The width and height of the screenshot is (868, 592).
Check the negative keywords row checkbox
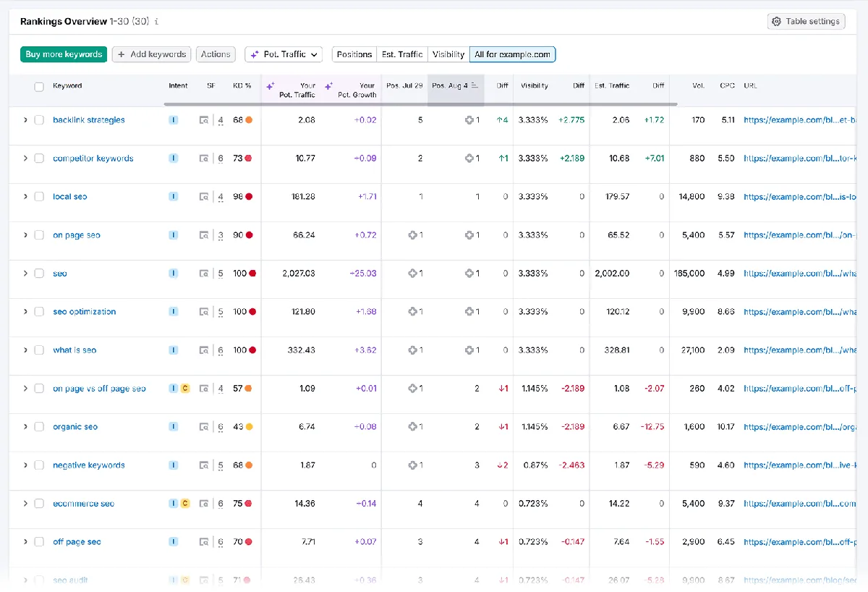pos(39,465)
